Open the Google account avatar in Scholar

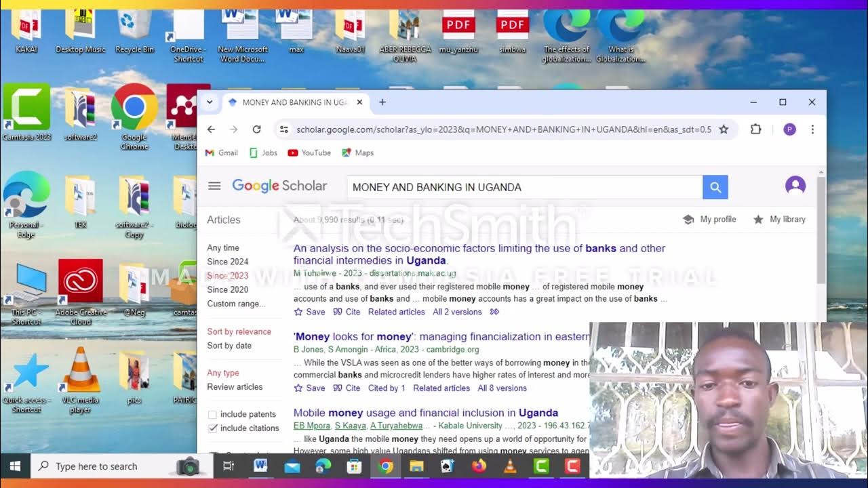[795, 186]
